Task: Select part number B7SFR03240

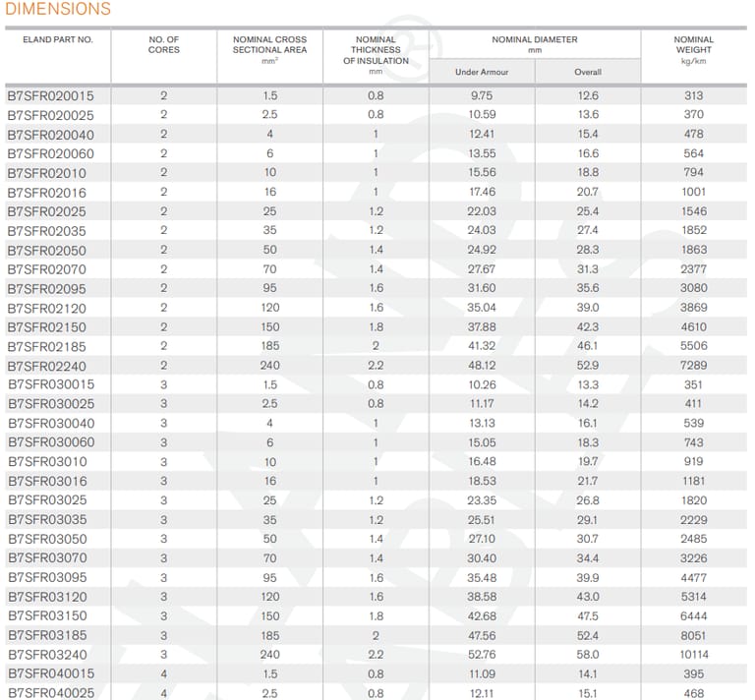Action: (47, 654)
